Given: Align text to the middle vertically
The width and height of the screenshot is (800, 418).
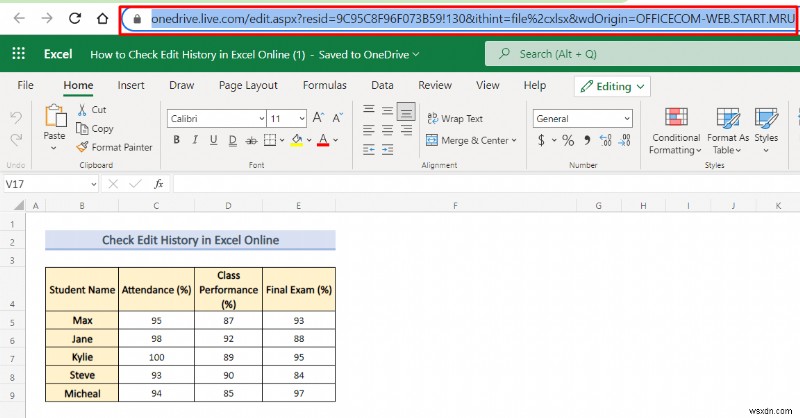Looking at the screenshot, I should click(387, 110).
